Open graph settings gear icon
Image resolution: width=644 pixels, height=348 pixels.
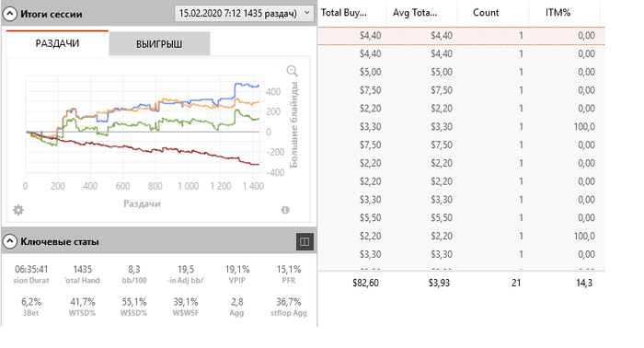click(18, 210)
